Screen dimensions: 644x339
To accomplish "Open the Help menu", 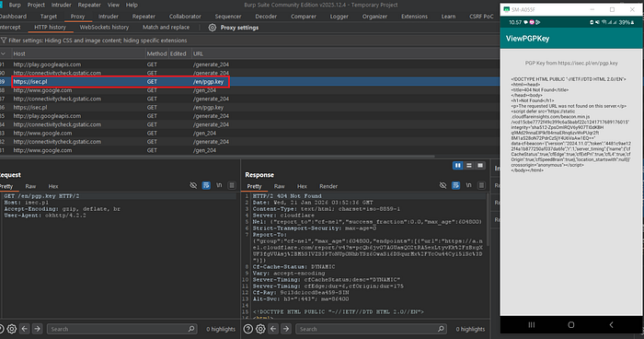I will pyautogui.click(x=132, y=5).
